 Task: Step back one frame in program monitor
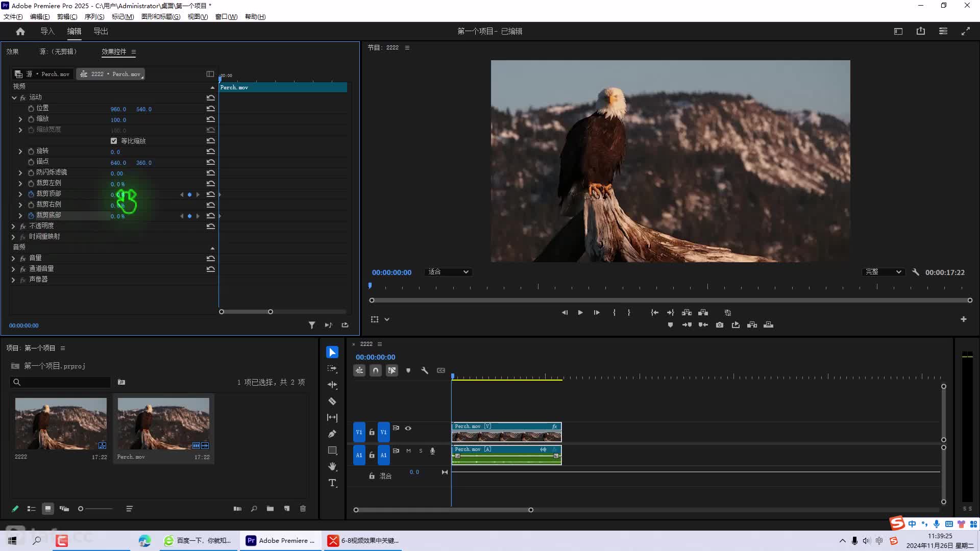(565, 313)
